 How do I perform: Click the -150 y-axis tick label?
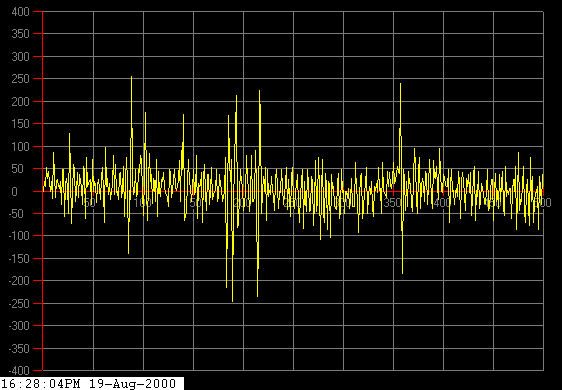click(x=19, y=258)
